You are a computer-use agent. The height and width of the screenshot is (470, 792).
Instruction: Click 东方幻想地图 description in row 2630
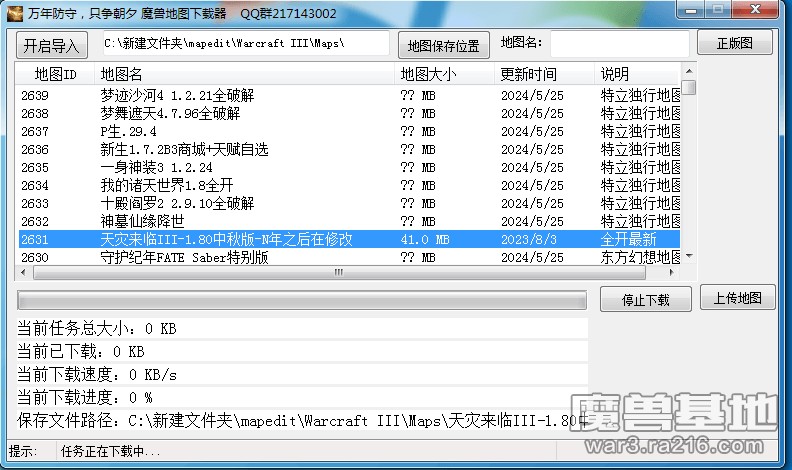[x=640, y=257]
